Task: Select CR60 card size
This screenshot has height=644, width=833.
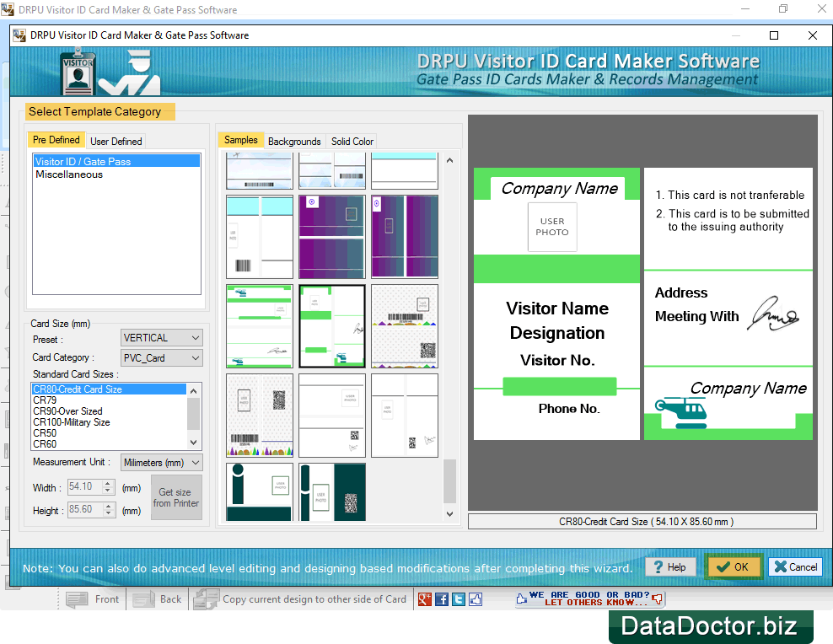Action: coord(109,444)
